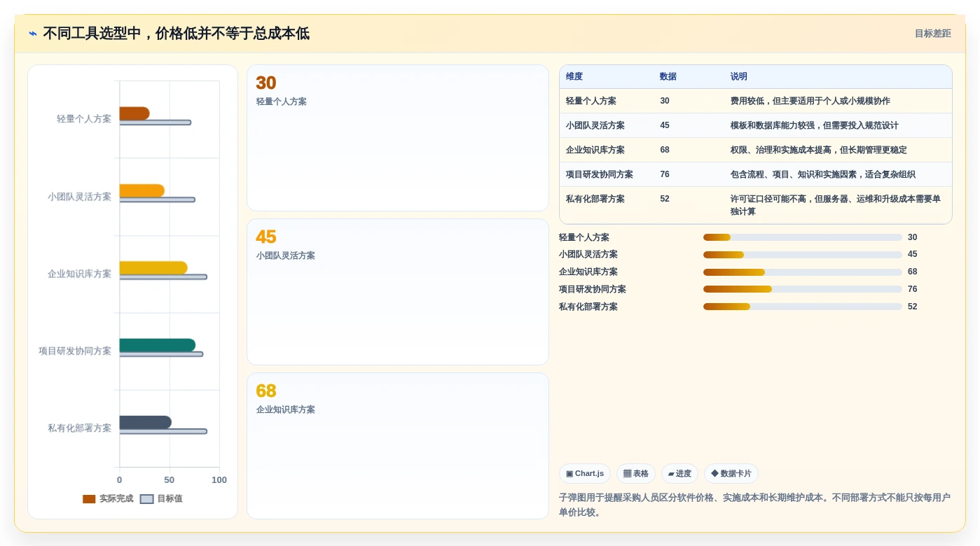Select the 数据卡片 tag chip

(731, 474)
